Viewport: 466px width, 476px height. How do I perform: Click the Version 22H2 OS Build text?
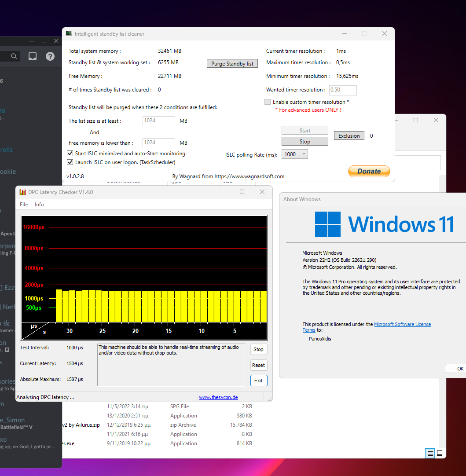pyautogui.click(x=339, y=260)
